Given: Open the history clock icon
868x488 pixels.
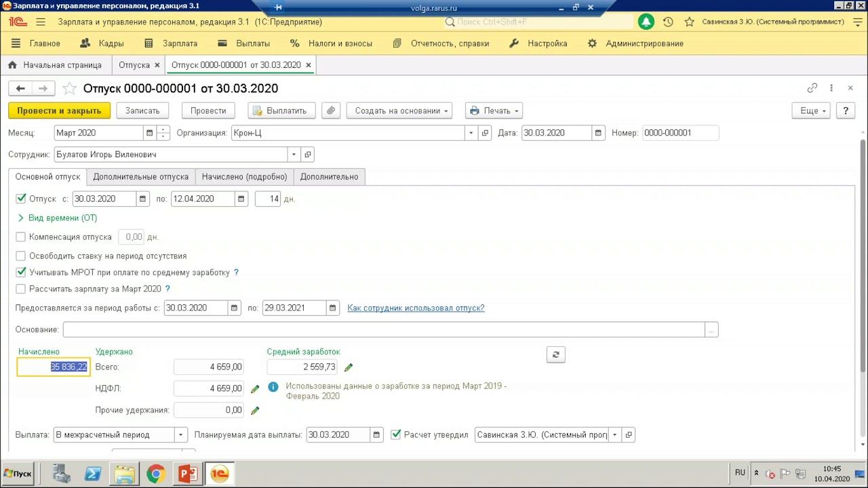Looking at the screenshot, I should pos(668,22).
